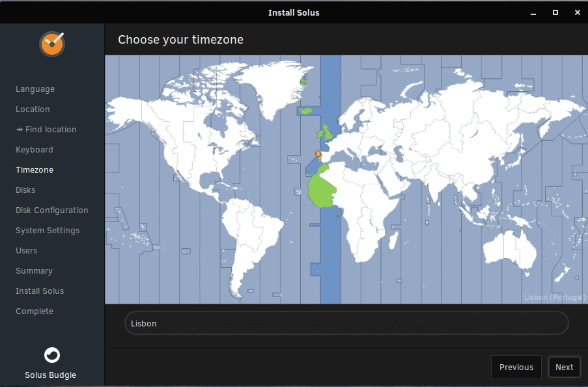Open the Summary step
Viewport: 588px width, 387px height.
pos(34,270)
